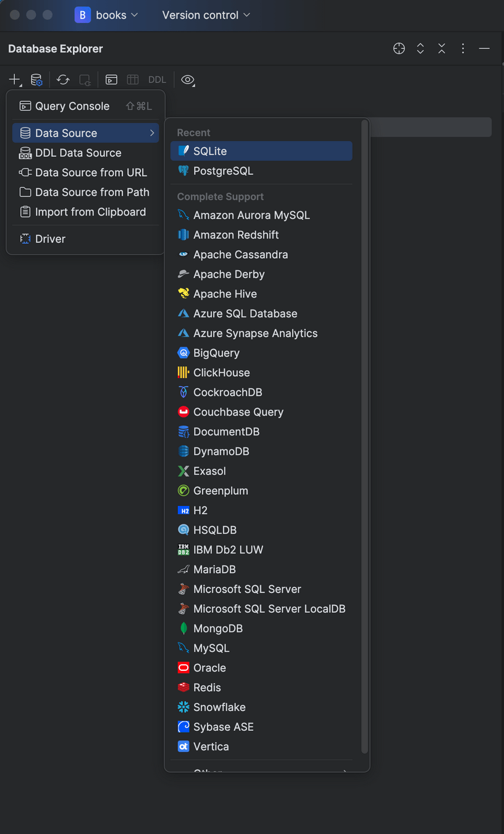Click the DDL toolbar button
This screenshot has height=834, width=504.
157,80
